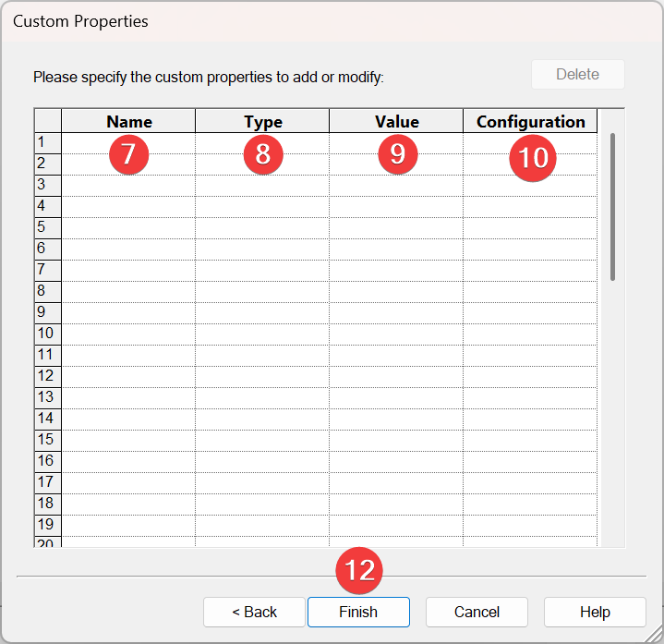Image resolution: width=664 pixels, height=644 pixels.
Task: Click the Finish button
Action: 358,612
